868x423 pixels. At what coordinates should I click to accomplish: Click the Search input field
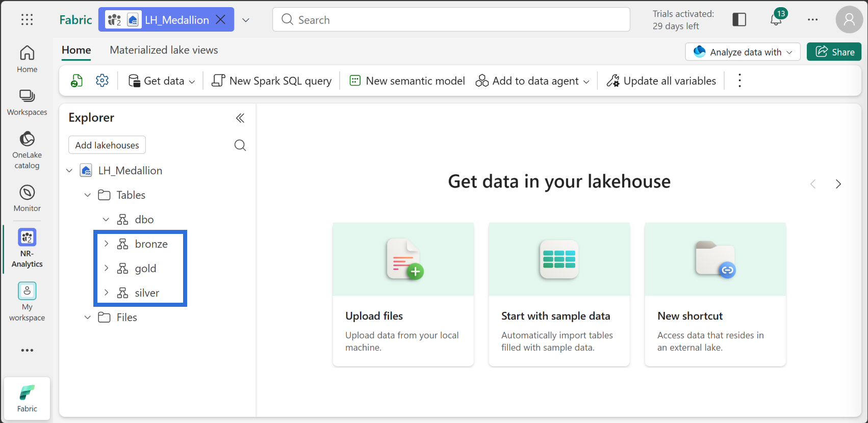(x=451, y=19)
